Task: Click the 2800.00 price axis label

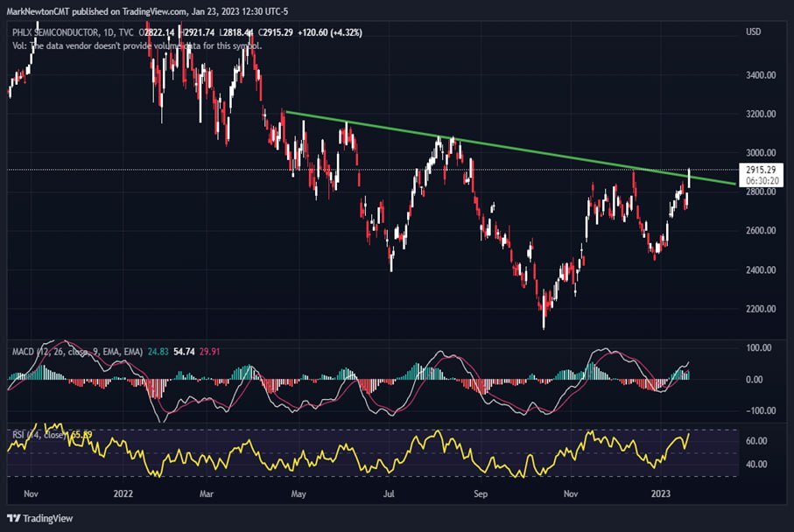Action: (761, 192)
